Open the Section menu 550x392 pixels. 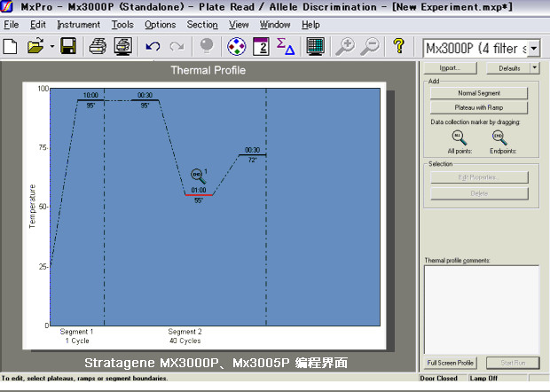pos(202,25)
